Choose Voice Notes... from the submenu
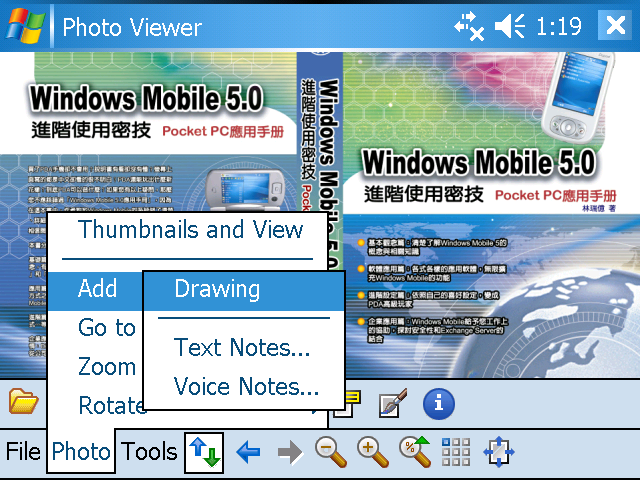 244,386
